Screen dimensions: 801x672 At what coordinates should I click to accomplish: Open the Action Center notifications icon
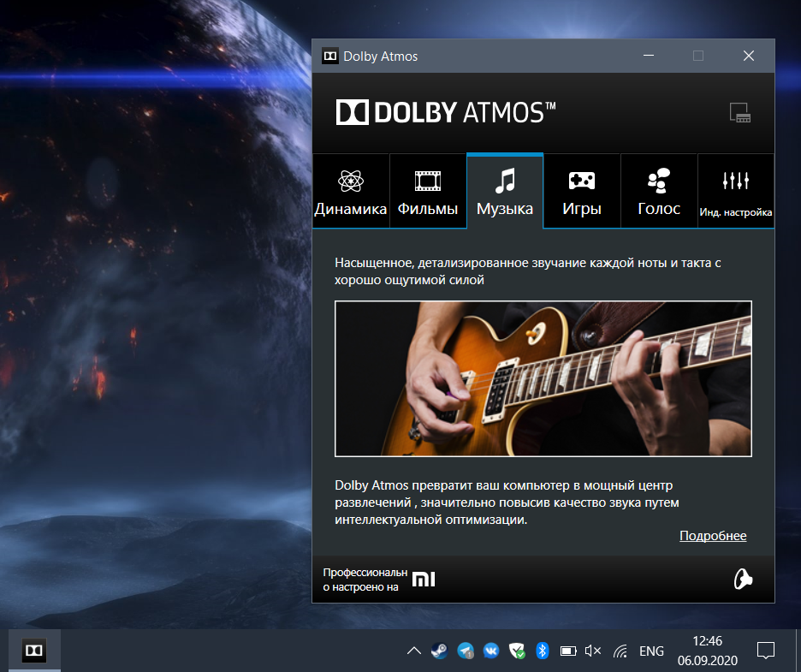coord(765,651)
